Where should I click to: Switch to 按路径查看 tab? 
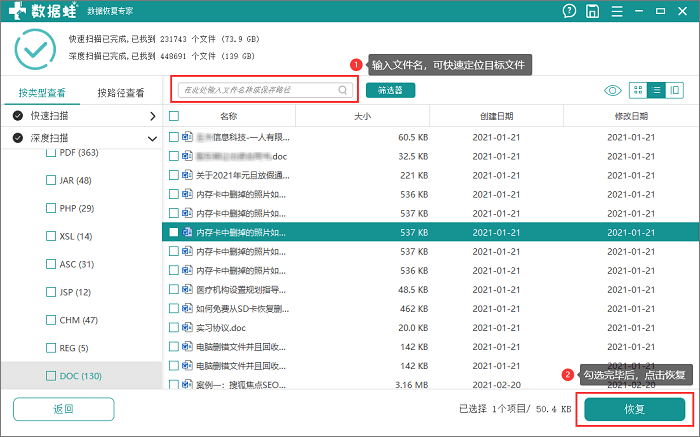click(x=121, y=93)
